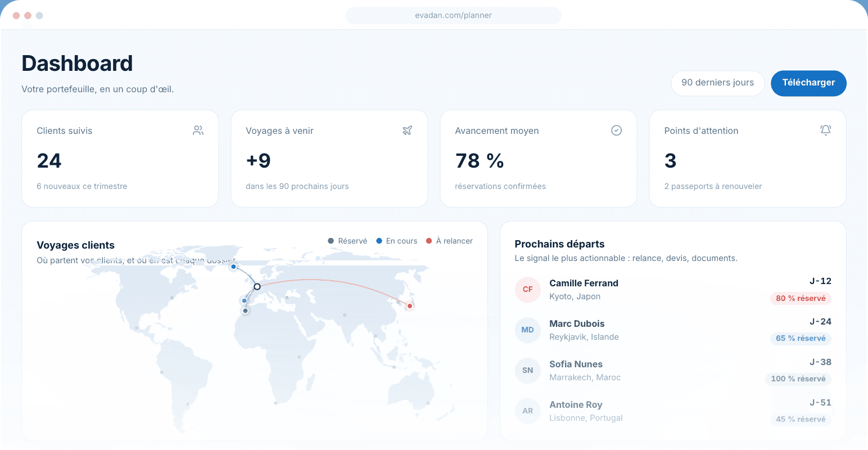Click the Réservé legend dot
The height and width of the screenshot is (450, 868).
pos(331,241)
